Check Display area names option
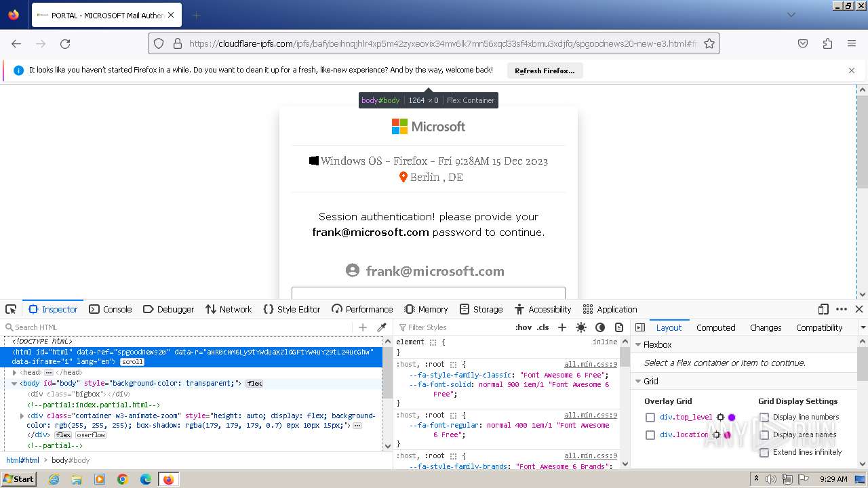 (764, 435)
